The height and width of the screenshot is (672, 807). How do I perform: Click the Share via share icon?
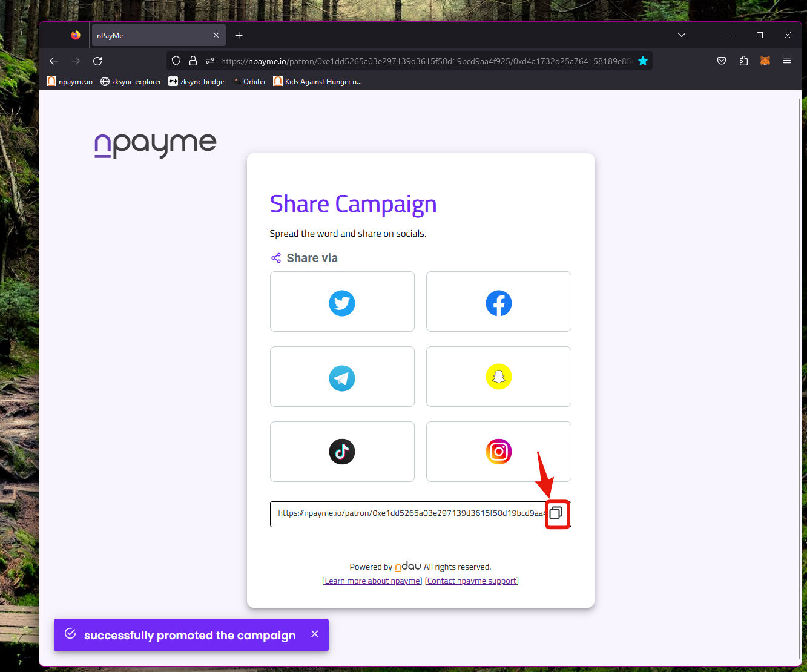point(276,258)
